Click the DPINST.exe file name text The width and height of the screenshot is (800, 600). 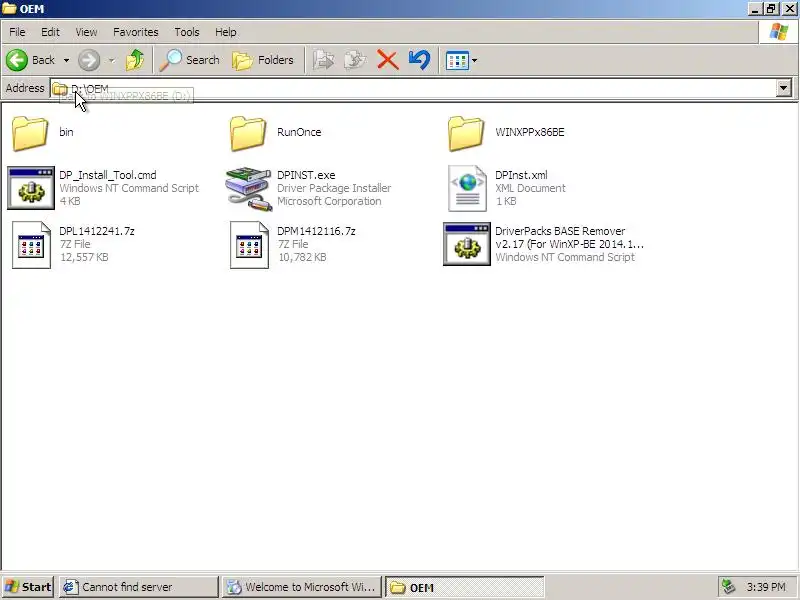(x=306, y=175)
